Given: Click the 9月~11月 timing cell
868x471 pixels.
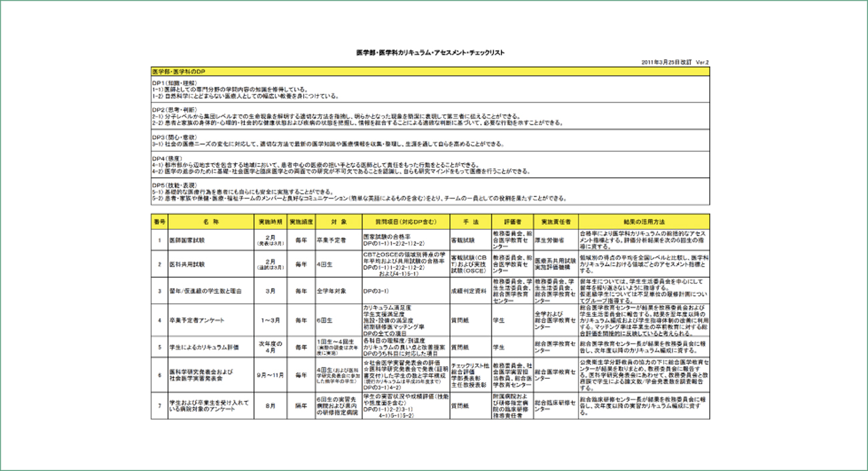Looking at the screenshot, I should (x=270, y=375).
